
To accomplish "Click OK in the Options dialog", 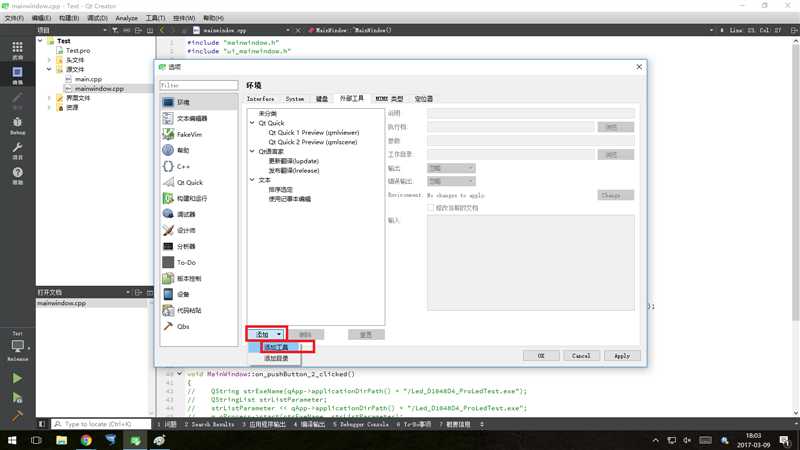I will click(x=541, y=356).
